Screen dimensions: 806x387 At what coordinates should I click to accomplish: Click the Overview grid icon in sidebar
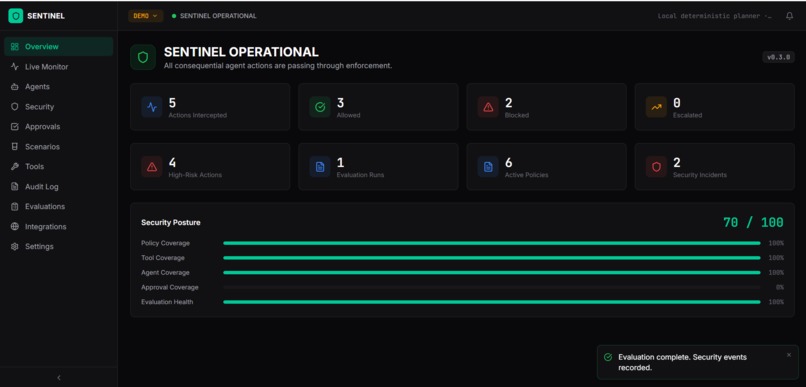tap(15, 47)
